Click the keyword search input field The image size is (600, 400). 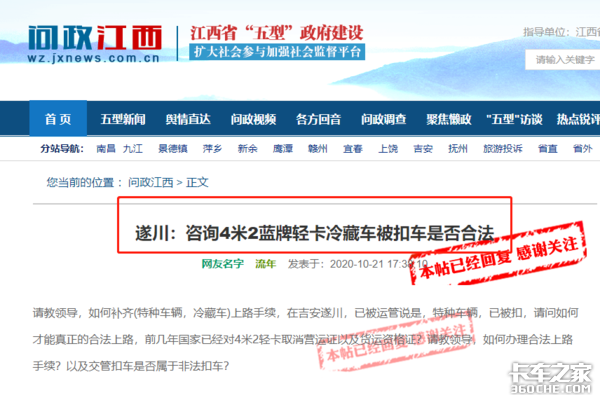tap(562, 60)
